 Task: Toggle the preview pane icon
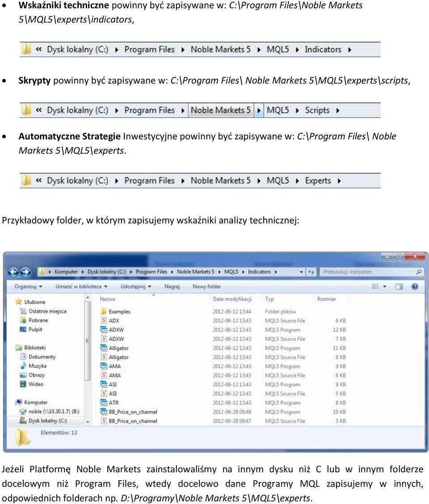click(399, 286)
